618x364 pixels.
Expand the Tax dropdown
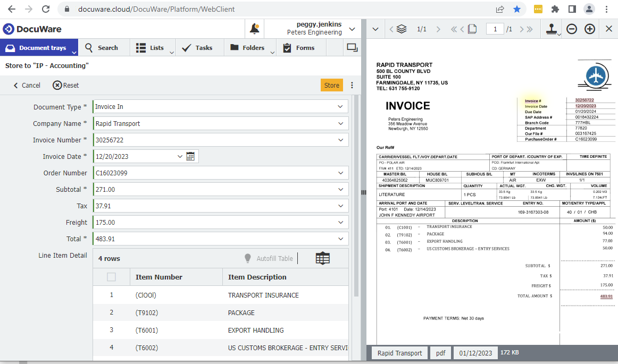coord(340,206)
